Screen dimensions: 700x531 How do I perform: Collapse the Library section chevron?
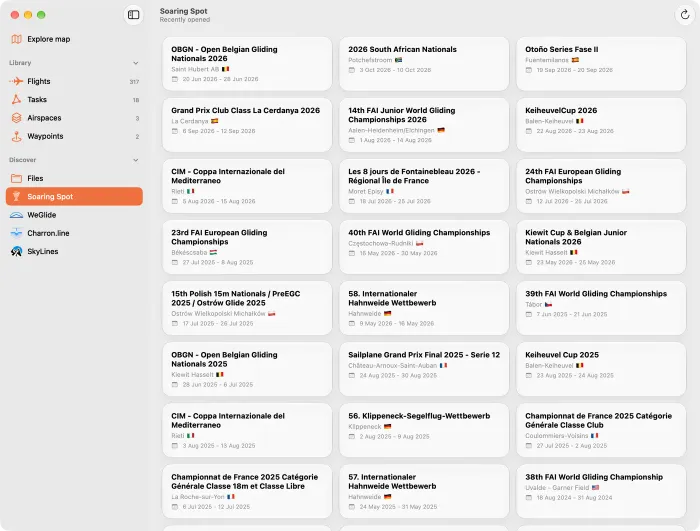tap(136, 63)
